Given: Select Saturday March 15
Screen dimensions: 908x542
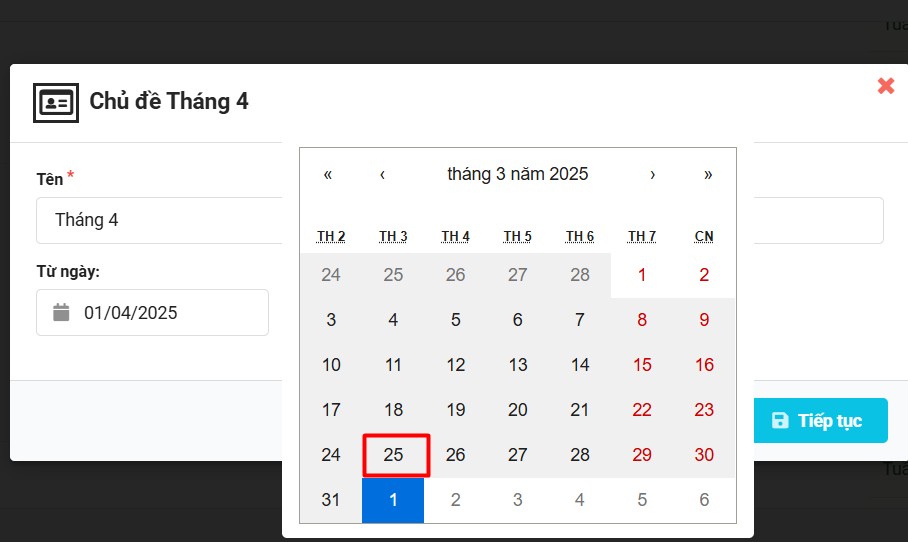Looking at the screenshot, I should tap(642, 365).
